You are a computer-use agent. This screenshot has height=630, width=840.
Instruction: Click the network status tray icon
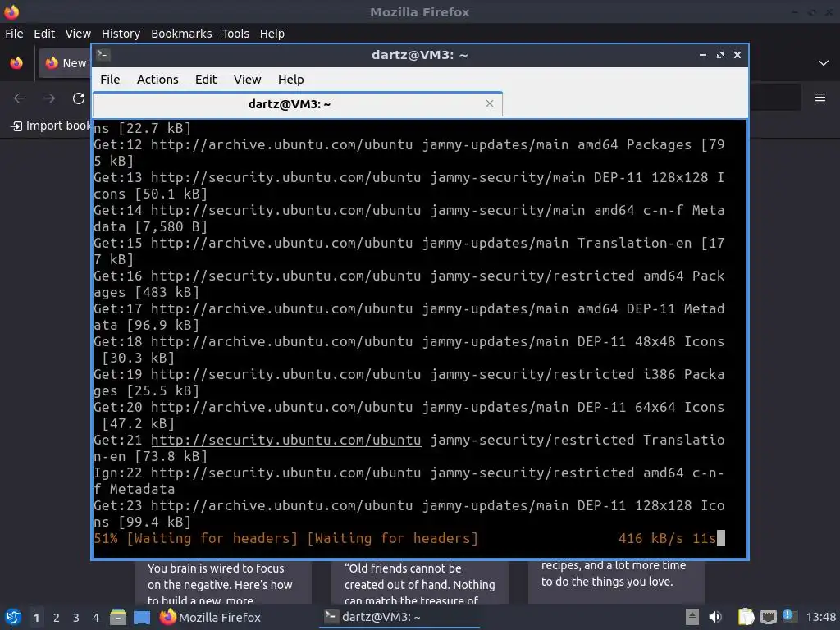click(x=768, y=617)
